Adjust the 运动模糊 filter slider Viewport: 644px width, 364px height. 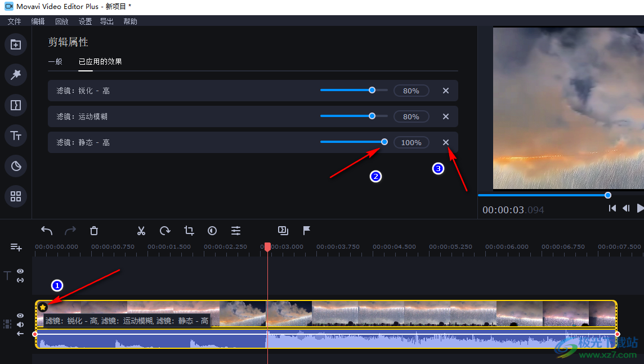pyautogui.click(x=354, y=116)
